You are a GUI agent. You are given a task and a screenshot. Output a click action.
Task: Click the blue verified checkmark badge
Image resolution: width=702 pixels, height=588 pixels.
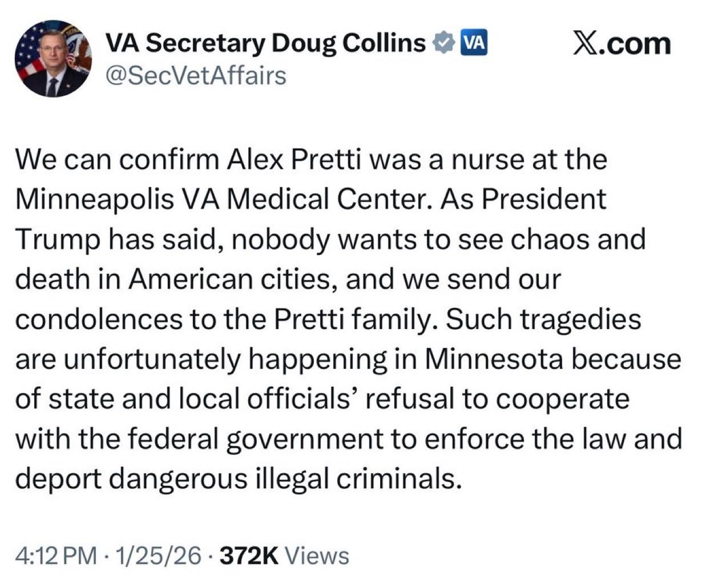click(443, 43)
